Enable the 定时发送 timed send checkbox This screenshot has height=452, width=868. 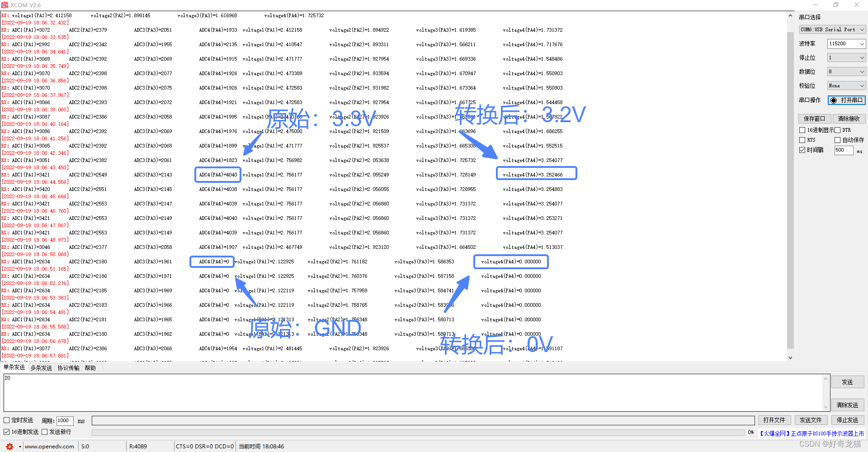[7, 420]
